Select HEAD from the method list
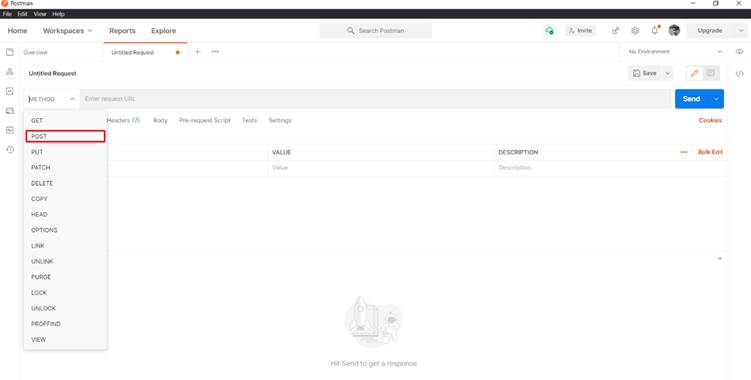Screen dimensions: 751x380 coord(65,214)
